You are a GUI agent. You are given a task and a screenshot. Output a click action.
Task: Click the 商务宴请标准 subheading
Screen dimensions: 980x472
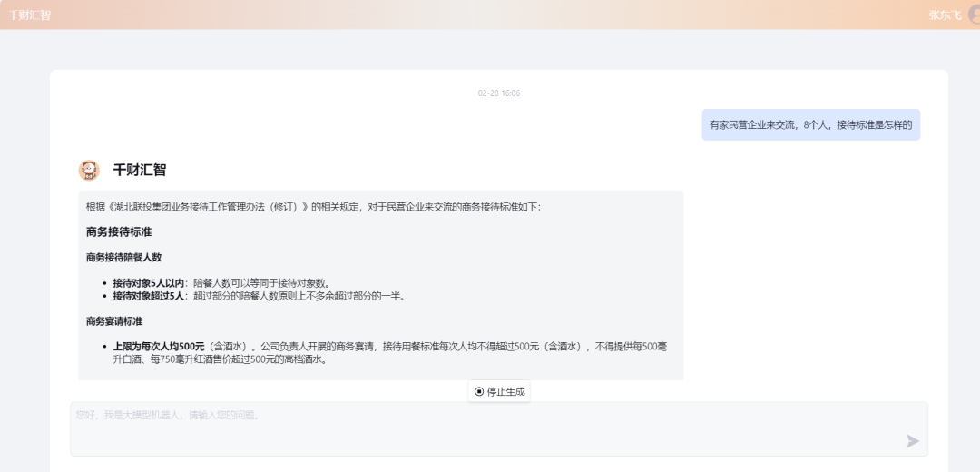point(114,321)
